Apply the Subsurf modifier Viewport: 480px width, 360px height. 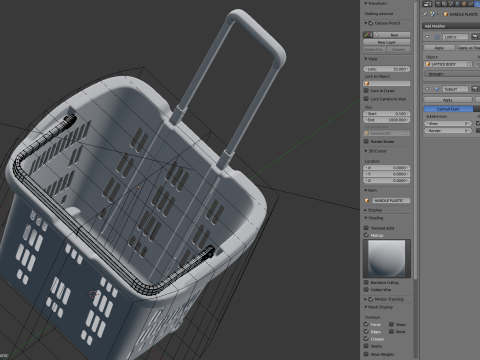pos(448,100)
